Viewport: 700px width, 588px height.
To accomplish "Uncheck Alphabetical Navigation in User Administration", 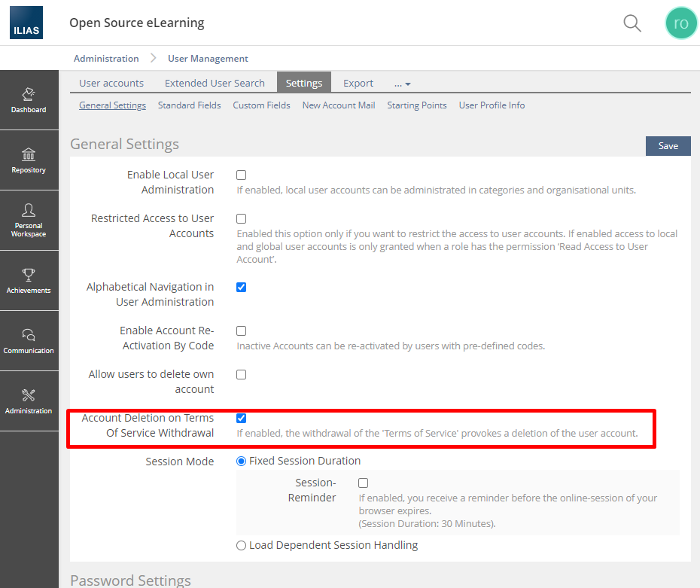I will pyautogui.click(x=242, y=287).
